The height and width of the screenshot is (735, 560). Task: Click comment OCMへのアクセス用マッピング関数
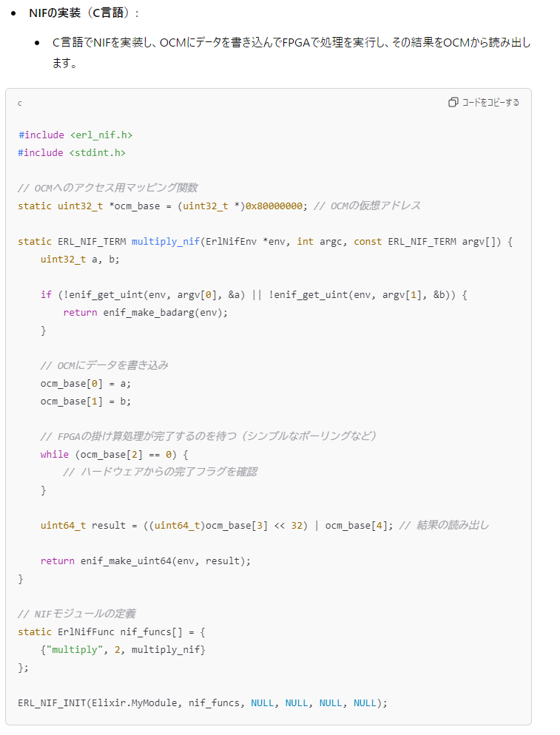[107, 188]
